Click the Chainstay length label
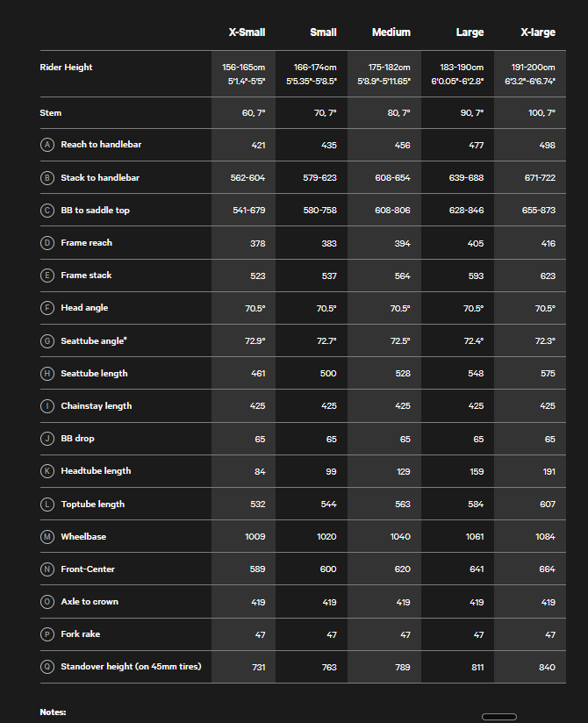This screenshot has height=723, width=588. [x=97, y=405]
